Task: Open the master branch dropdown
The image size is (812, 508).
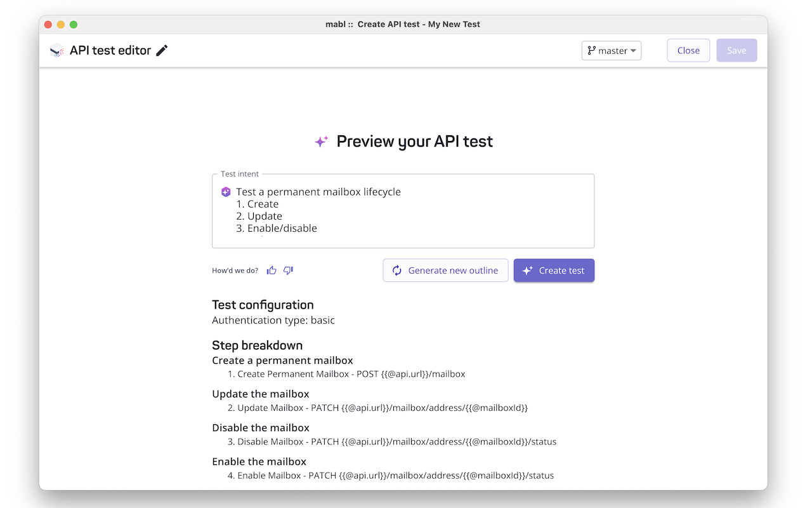Action: pyautogui.click(x=611, y=50)
